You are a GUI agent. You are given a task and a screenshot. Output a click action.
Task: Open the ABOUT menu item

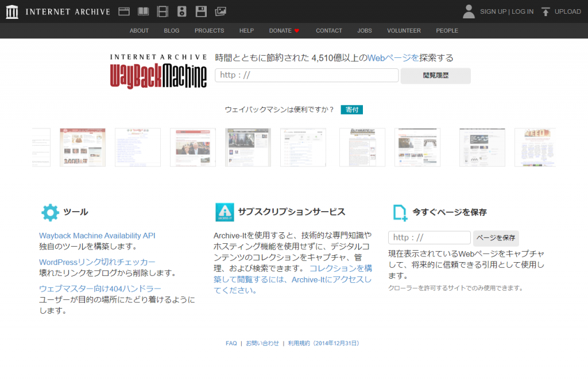click(139, 30)
